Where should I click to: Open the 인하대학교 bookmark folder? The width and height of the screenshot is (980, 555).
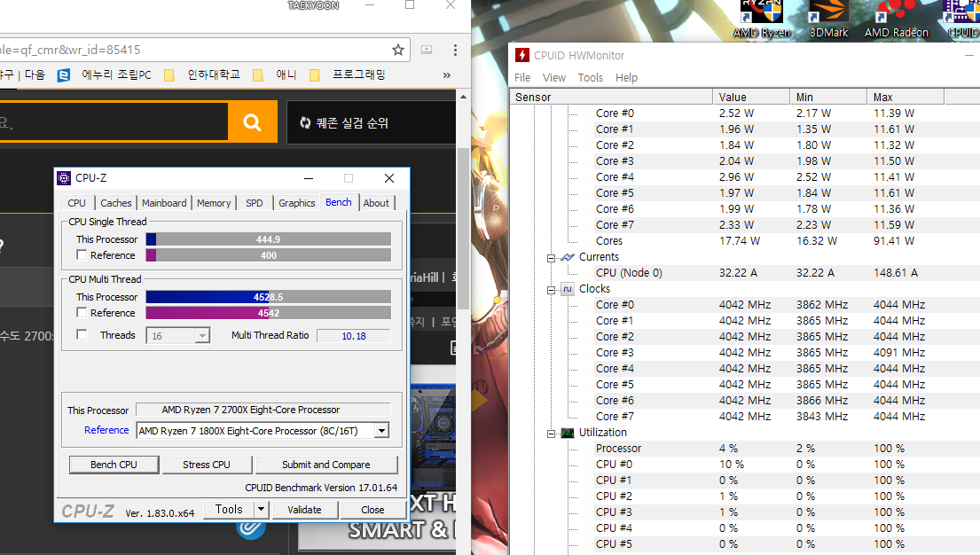pos(202,75)
